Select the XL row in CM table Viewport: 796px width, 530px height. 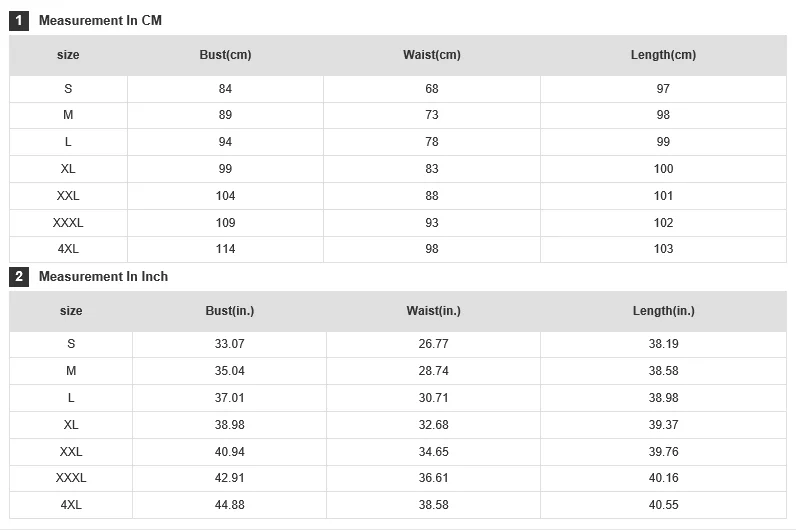398,169
